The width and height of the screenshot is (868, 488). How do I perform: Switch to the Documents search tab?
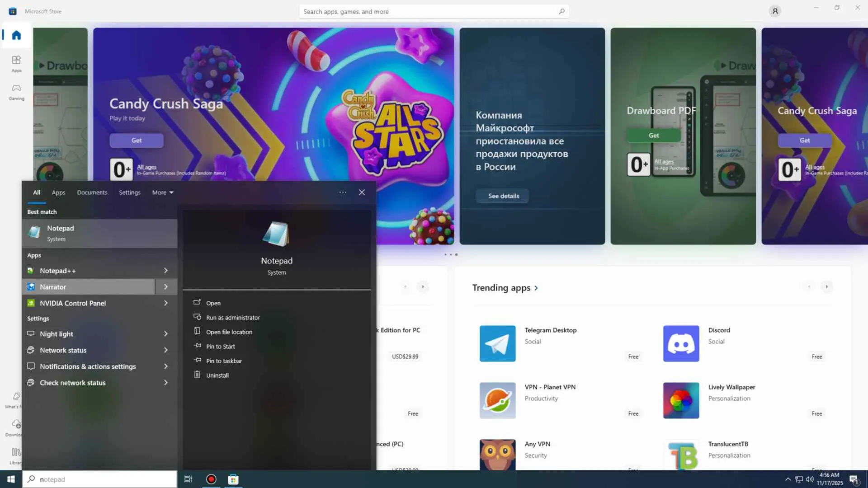click(92, 192)
